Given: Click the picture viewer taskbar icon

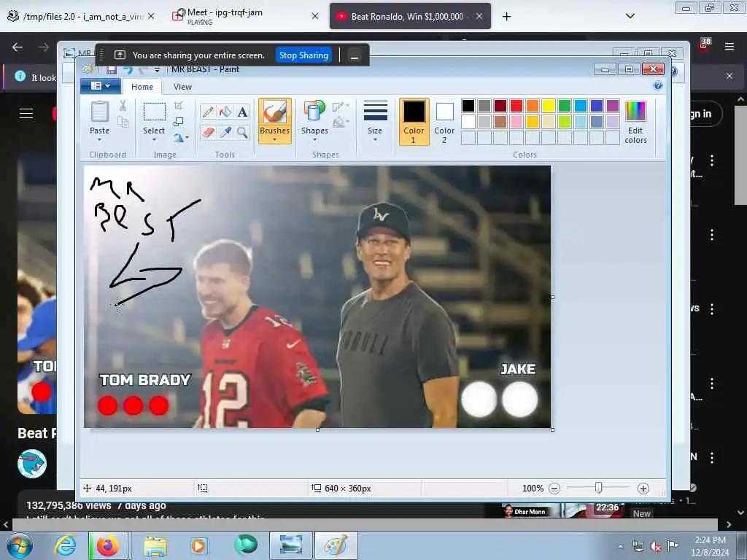Looking at the screenshot, I should (291, 545).
